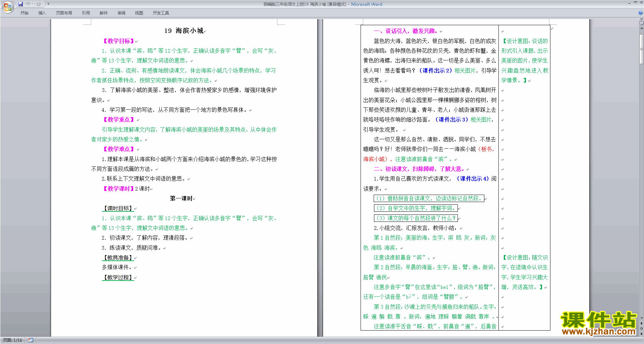644x344 pixels.
Task: Open Word Help via question mark icon
Action: pos(641,13)
